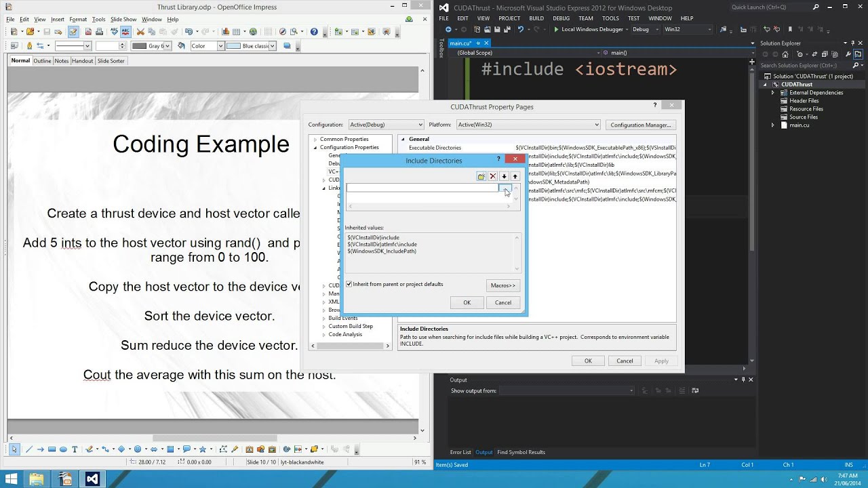Click the Undo icon in Impress toolbar
Image resolution: width=868 pixels, height=488 pixels.
189,31
